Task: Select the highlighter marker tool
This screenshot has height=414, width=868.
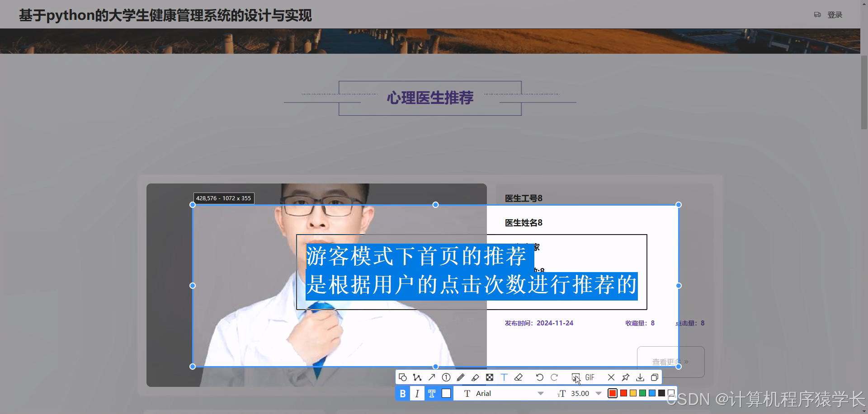Action: click(475, 377)
